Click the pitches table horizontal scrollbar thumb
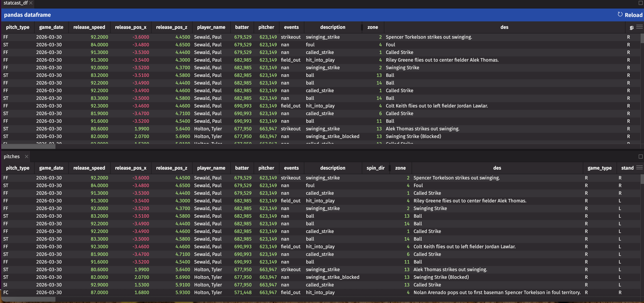The image size is (644, 303). tap(28, 299)
